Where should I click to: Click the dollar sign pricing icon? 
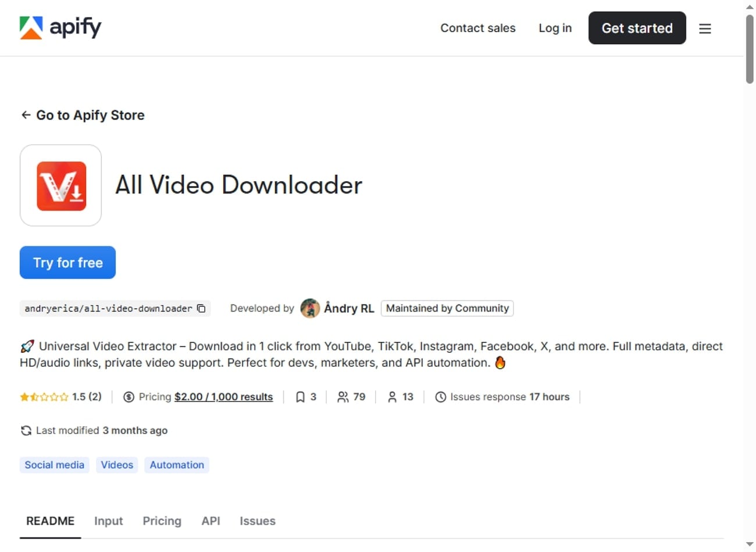(129, 397)
